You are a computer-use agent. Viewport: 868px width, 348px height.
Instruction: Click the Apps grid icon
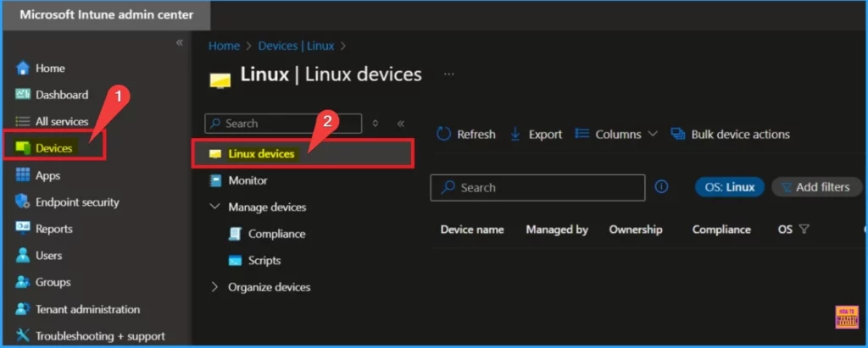23,175
